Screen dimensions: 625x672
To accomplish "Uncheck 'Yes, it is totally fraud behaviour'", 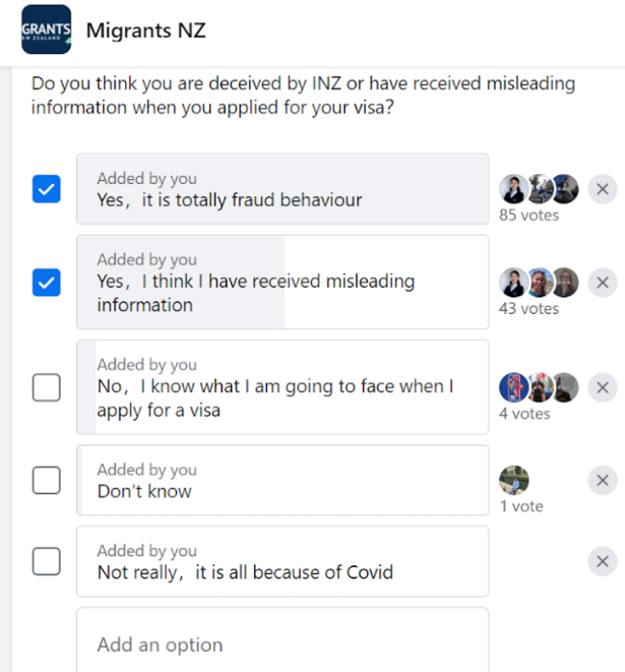I will point(46,190).
